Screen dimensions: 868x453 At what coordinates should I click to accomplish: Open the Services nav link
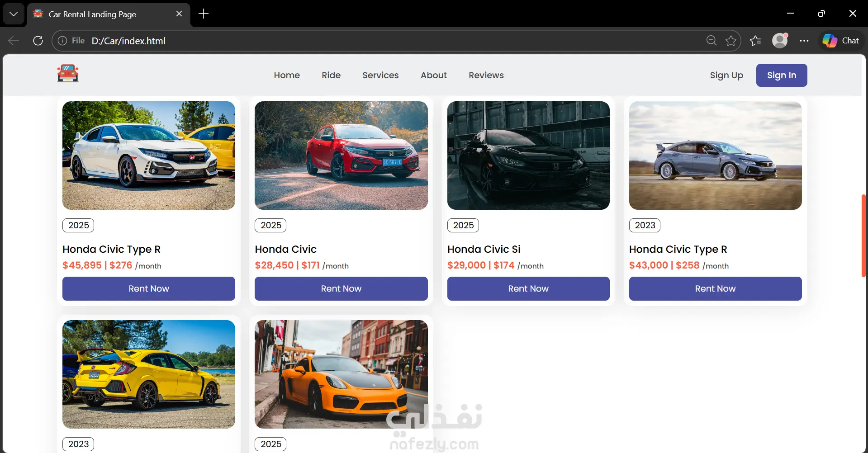(380, 75)
